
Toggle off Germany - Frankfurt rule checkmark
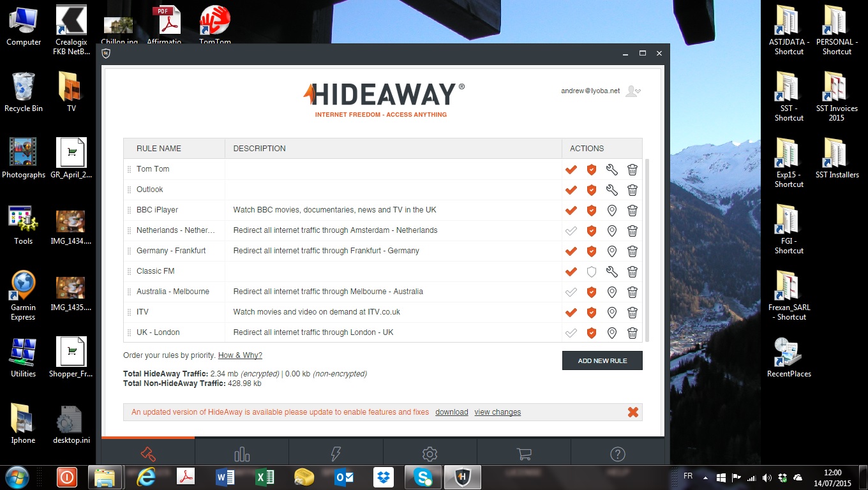coord(571,251)
